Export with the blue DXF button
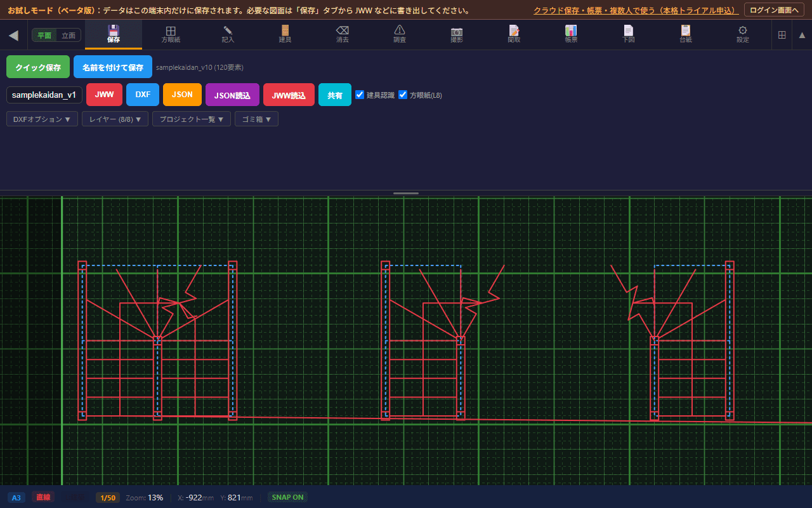Screen dimensions: 812x508 click(143, 95)
